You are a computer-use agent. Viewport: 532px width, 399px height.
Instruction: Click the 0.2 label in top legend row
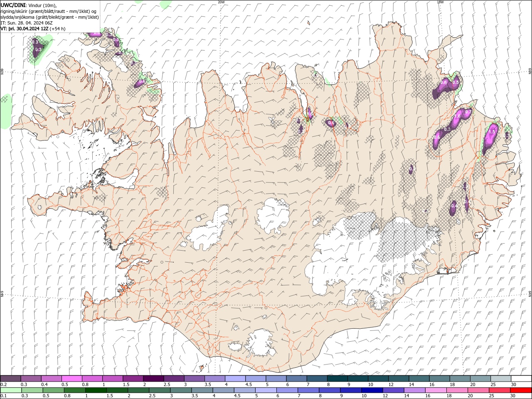(x=3, y=384)
